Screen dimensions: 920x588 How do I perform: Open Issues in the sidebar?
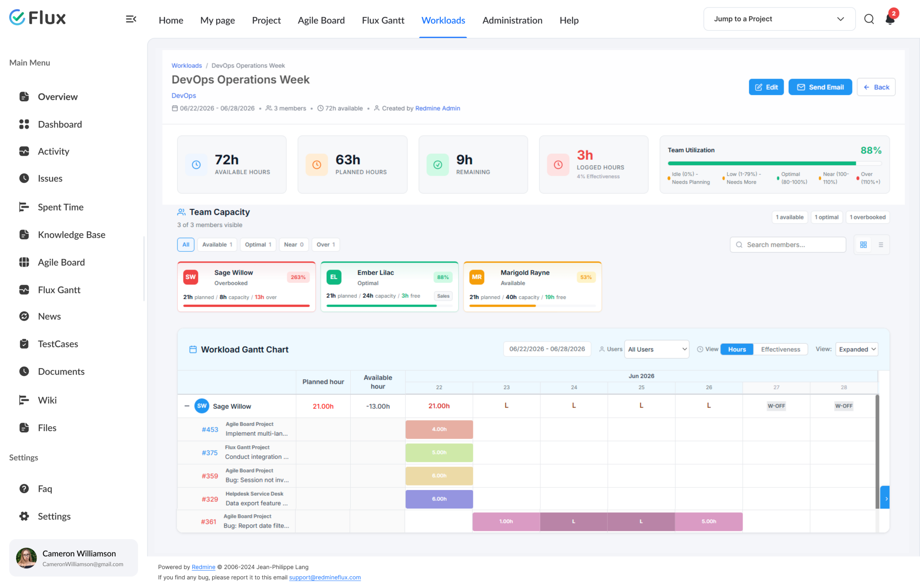(50, 178)
